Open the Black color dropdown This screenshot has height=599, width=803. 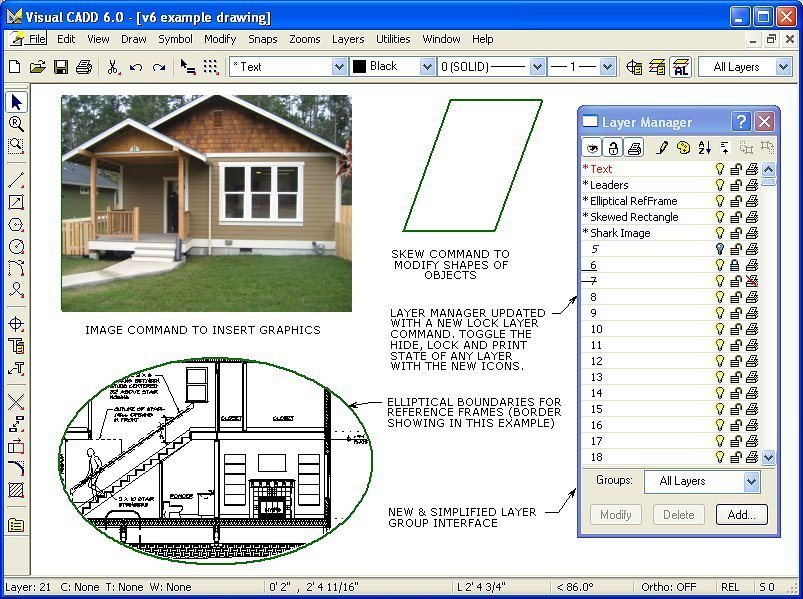tap(427, 67)
